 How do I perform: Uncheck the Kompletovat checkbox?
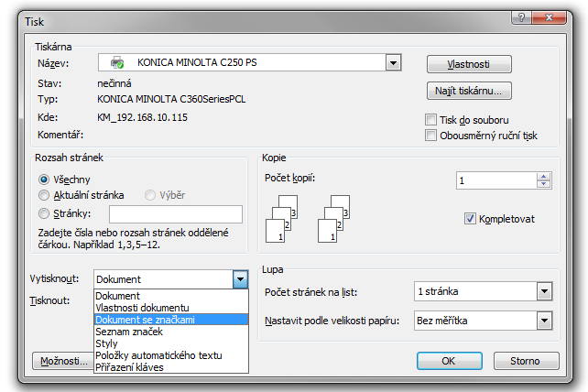pyautogui.click(x=471, y=219)
